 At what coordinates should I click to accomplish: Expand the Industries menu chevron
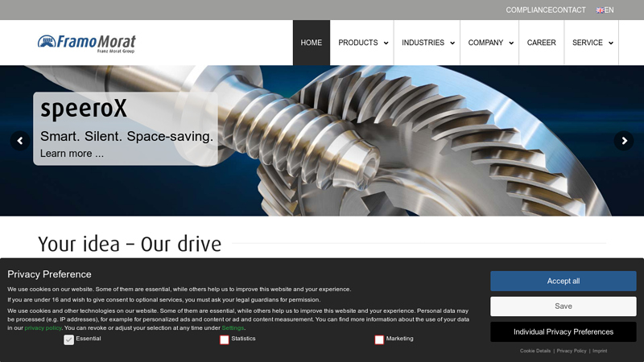click(452, 43)
